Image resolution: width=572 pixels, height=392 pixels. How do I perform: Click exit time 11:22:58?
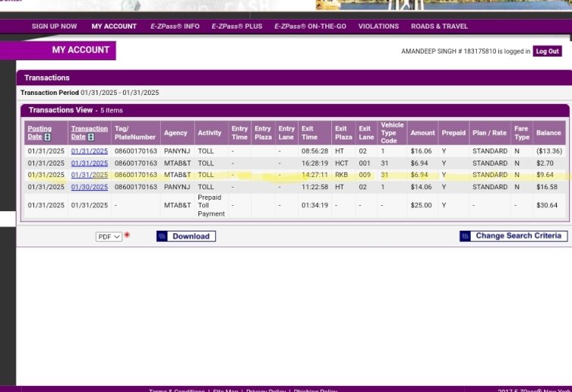click(315, 187)
